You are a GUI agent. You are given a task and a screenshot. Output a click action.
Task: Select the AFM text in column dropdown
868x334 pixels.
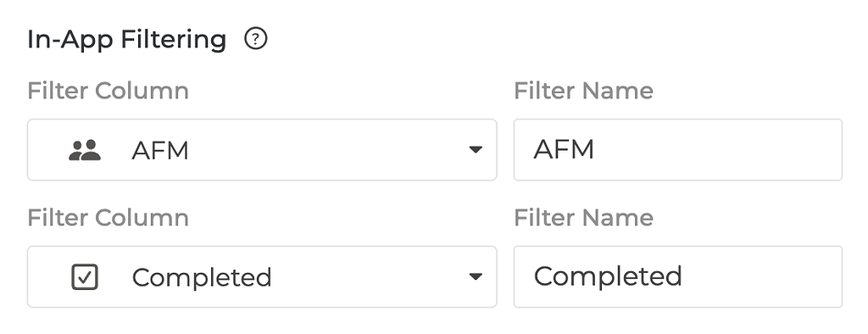point(160,150)
